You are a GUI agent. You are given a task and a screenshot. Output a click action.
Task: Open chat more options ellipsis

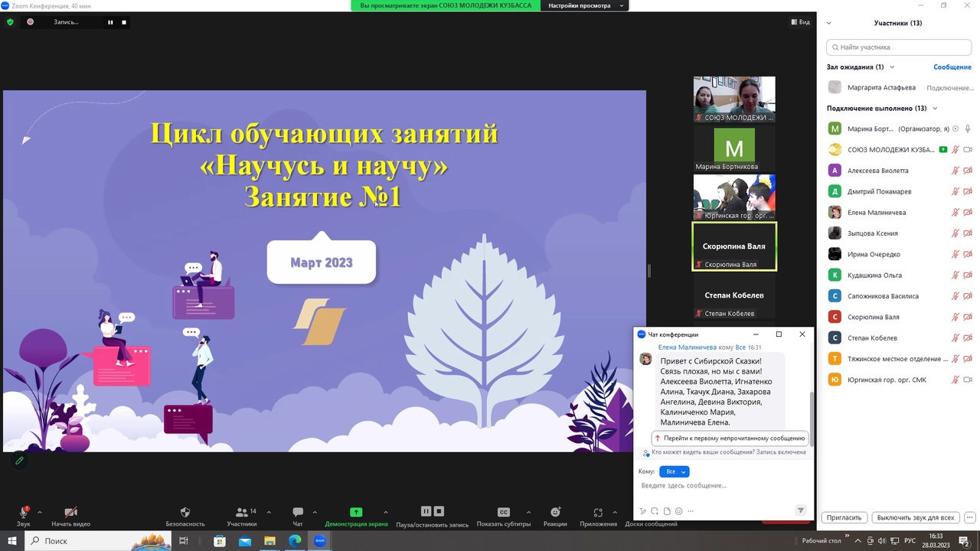pyautogui.click(x=691, y=511)
